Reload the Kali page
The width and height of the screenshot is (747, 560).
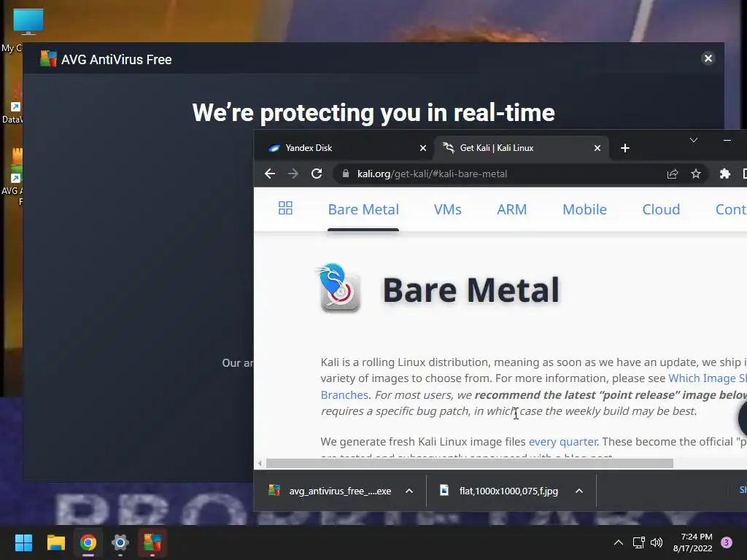point(317,174)
